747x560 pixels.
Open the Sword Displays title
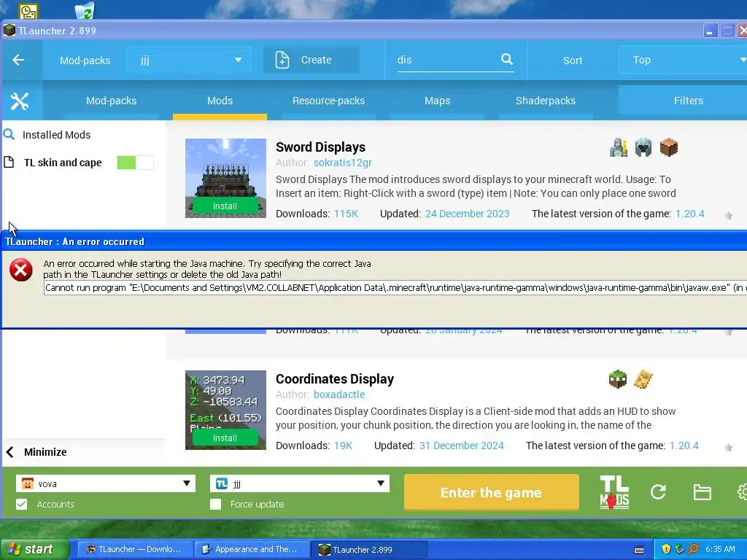[x=321, y=147]
